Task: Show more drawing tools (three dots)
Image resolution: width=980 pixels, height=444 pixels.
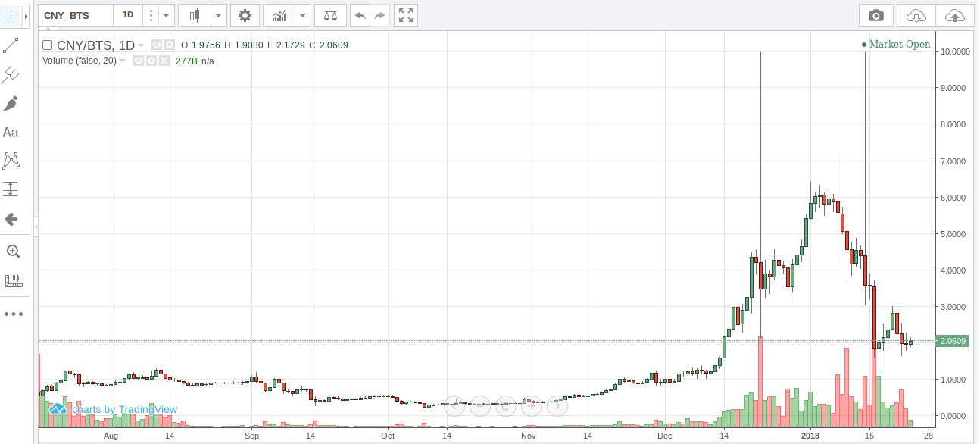Action: [x=14, y=314]
